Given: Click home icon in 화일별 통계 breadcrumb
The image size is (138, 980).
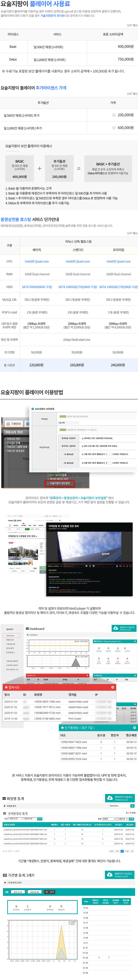Looking at the screenshot, I should pos(4,806).
